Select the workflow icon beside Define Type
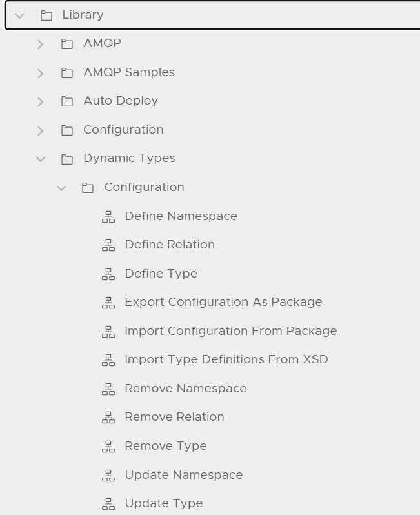Viewport: 420px width, 515px height. tap(108, 274)
